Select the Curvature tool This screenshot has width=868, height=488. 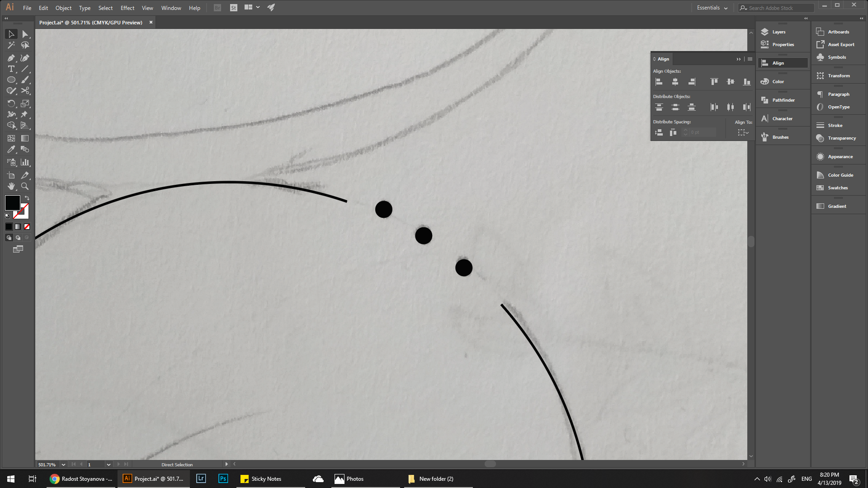click(25, 58)
